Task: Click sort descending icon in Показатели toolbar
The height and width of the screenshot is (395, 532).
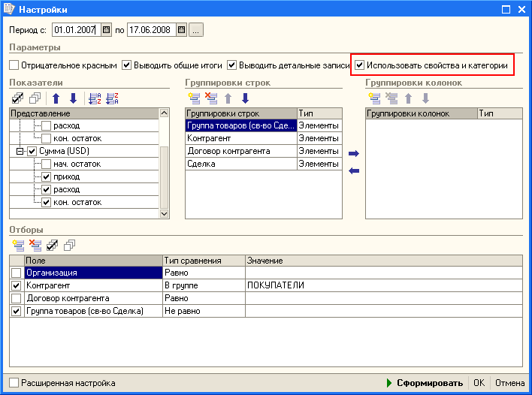Action: [113, 98]
